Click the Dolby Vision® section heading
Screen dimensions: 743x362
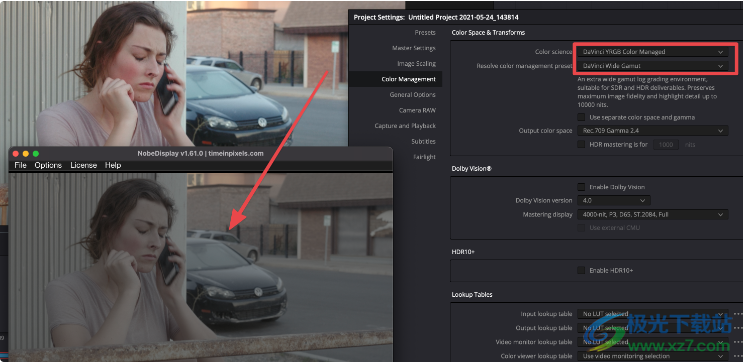pyautogui.click(x=471, y=169)
